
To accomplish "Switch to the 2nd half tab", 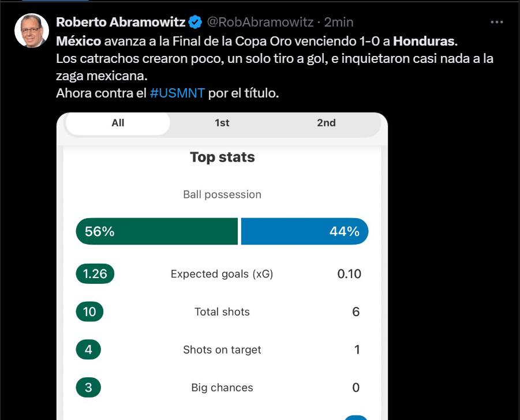I will [x=326, y=123].
